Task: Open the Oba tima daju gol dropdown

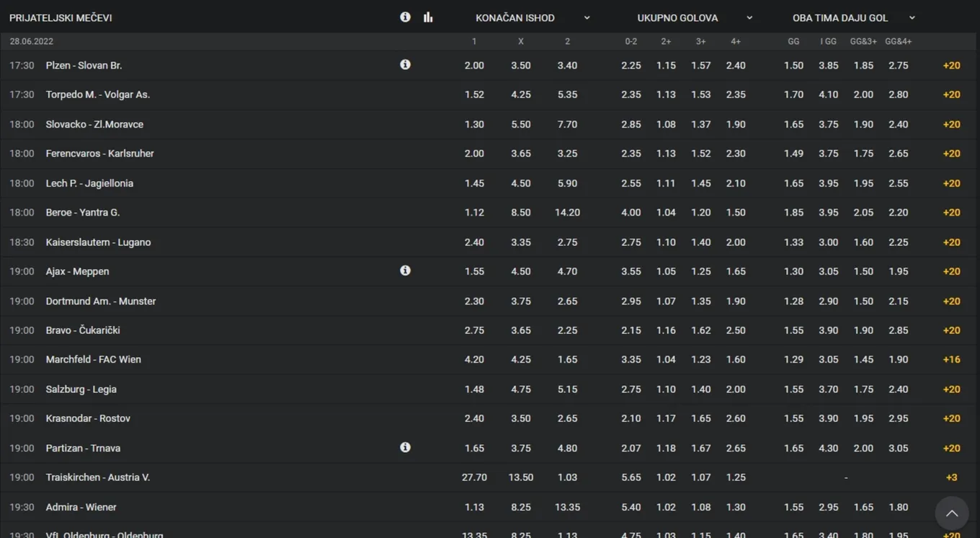Action: (x=853, y=18)
